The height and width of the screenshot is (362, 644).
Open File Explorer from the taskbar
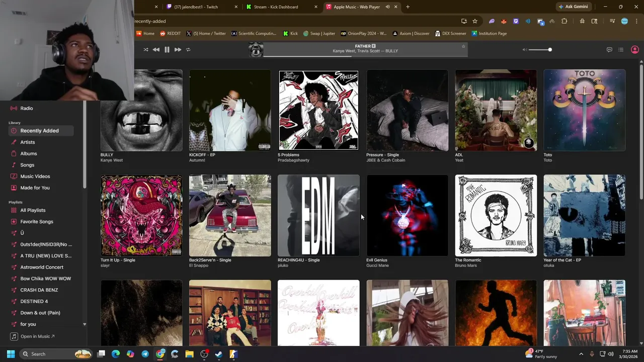coord(189,354)
